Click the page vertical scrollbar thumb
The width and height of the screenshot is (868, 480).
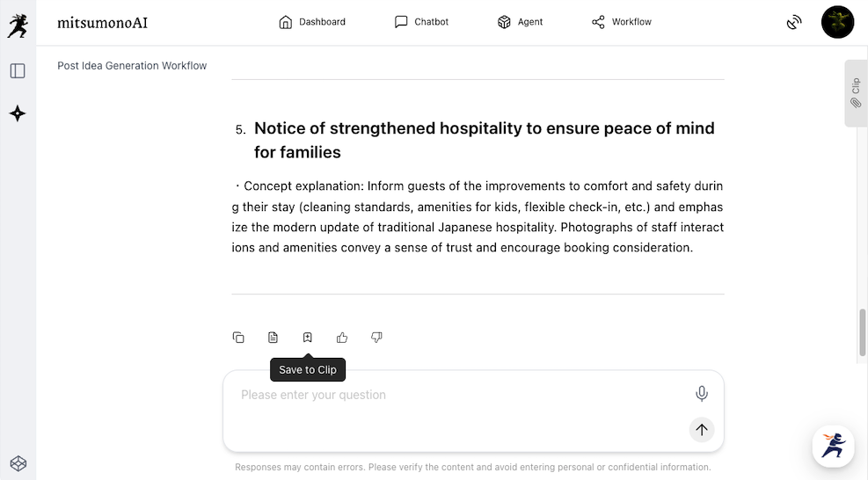pos(863,332)
